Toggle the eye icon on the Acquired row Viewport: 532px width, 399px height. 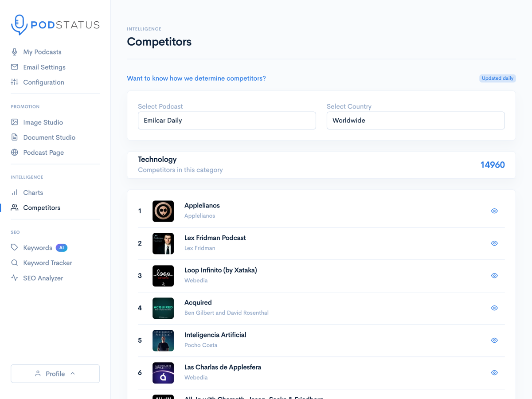click(494, 308)
